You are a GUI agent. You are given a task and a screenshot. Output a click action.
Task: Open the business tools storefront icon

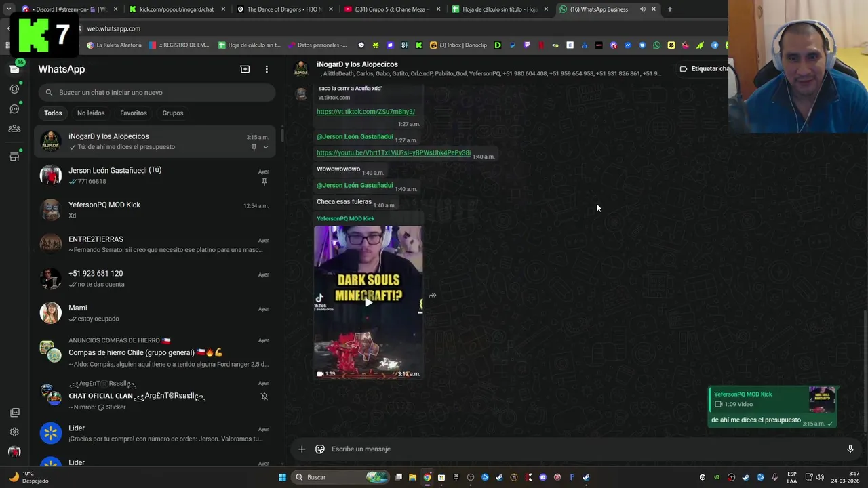pos(14,157)
